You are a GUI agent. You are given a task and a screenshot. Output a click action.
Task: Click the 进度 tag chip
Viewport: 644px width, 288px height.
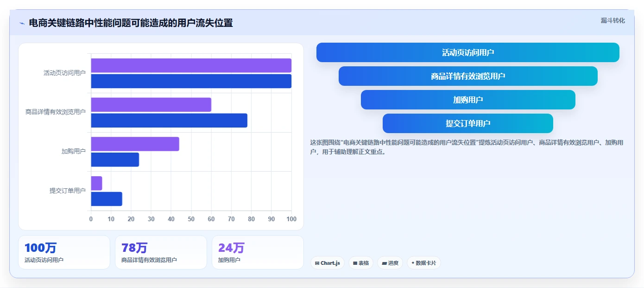tap(390, 263)
